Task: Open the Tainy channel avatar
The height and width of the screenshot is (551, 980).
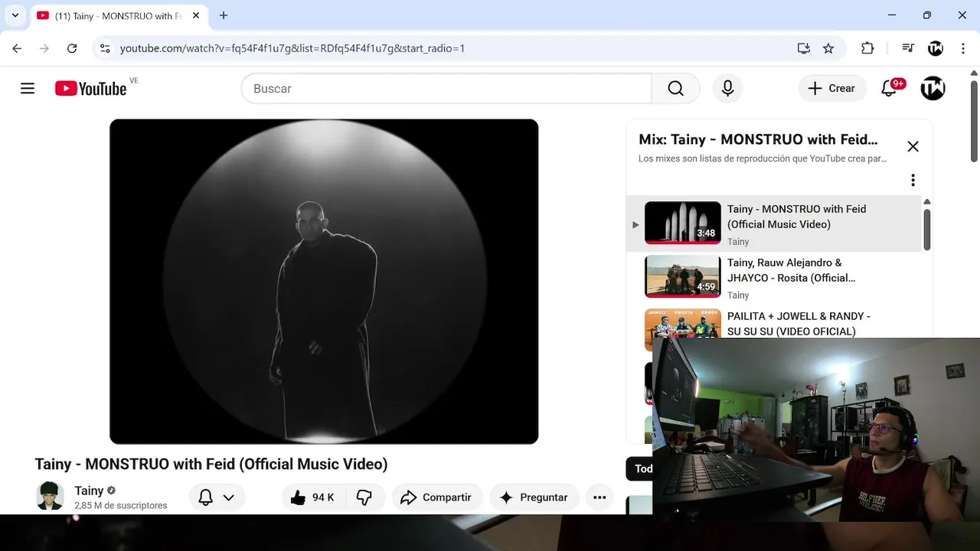Action: [50, 496]
